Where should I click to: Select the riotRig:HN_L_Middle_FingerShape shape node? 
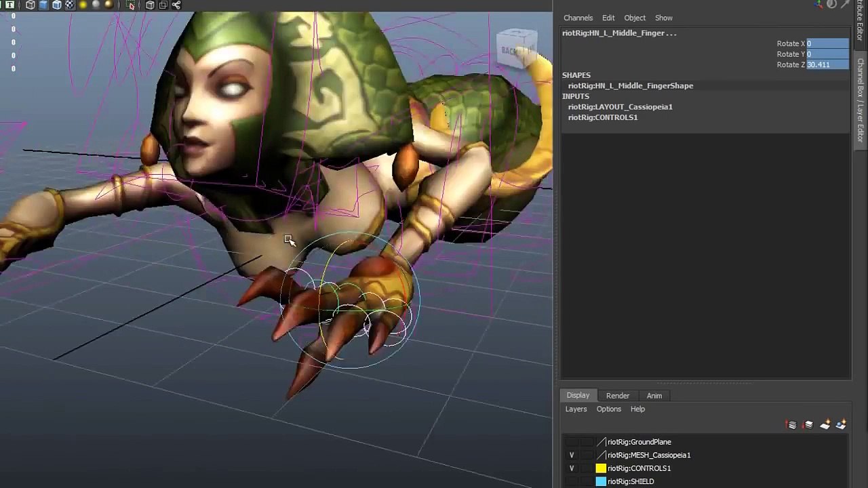[x=631, y=85]
